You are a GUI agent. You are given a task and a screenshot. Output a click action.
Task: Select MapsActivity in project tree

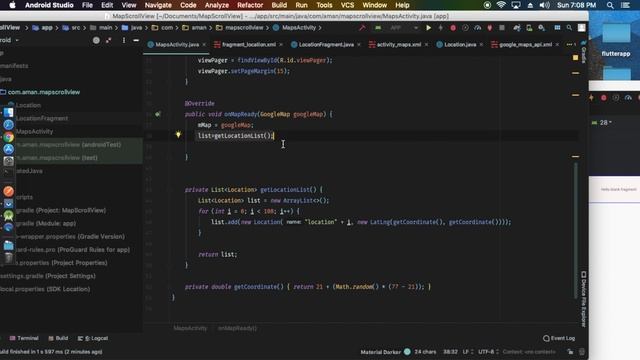tap(35, 131)
